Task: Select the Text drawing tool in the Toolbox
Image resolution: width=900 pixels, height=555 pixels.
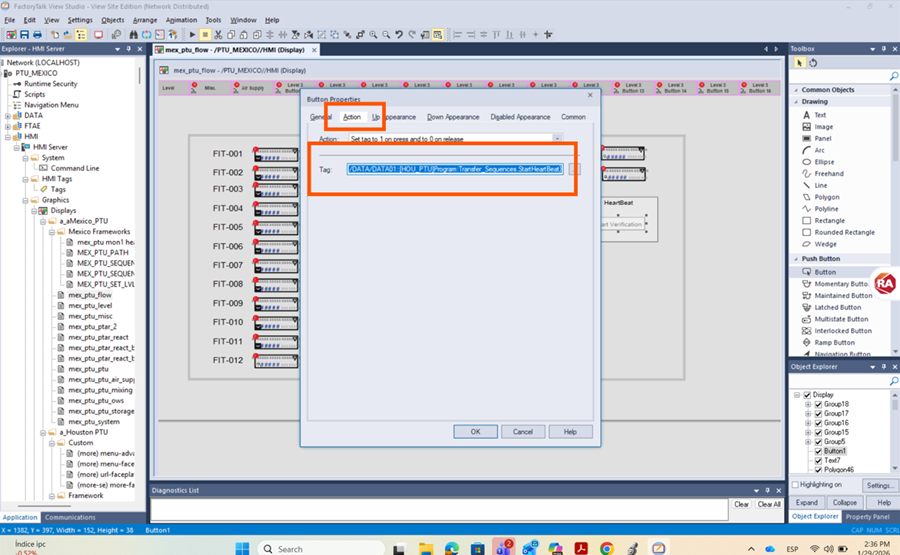Action: click(x=820, y=115)
